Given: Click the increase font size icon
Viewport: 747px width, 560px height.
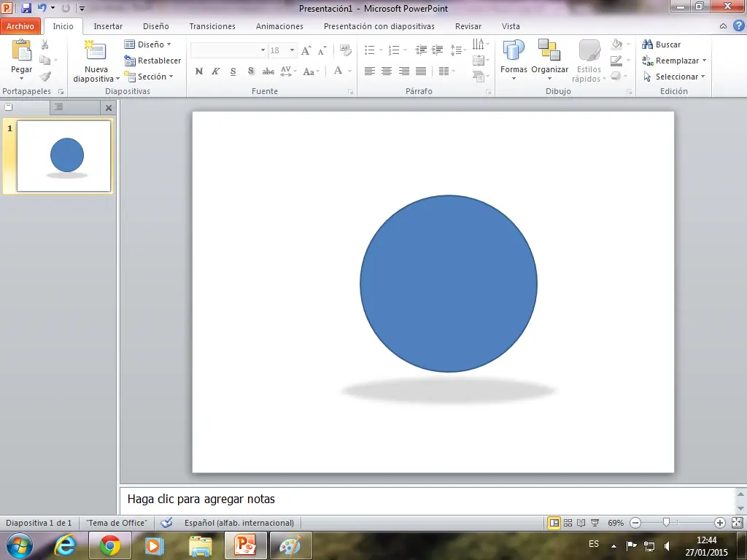Looking at the screenshot, I should tap(306, 50).
